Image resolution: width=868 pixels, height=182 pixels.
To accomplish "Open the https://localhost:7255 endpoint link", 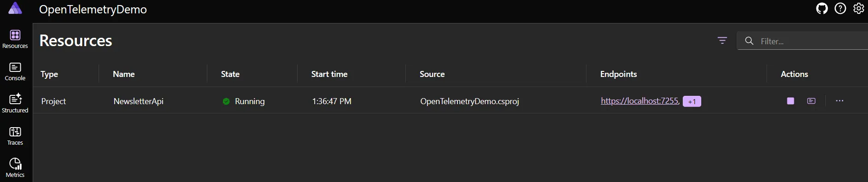I will click(x=640, y=101).
